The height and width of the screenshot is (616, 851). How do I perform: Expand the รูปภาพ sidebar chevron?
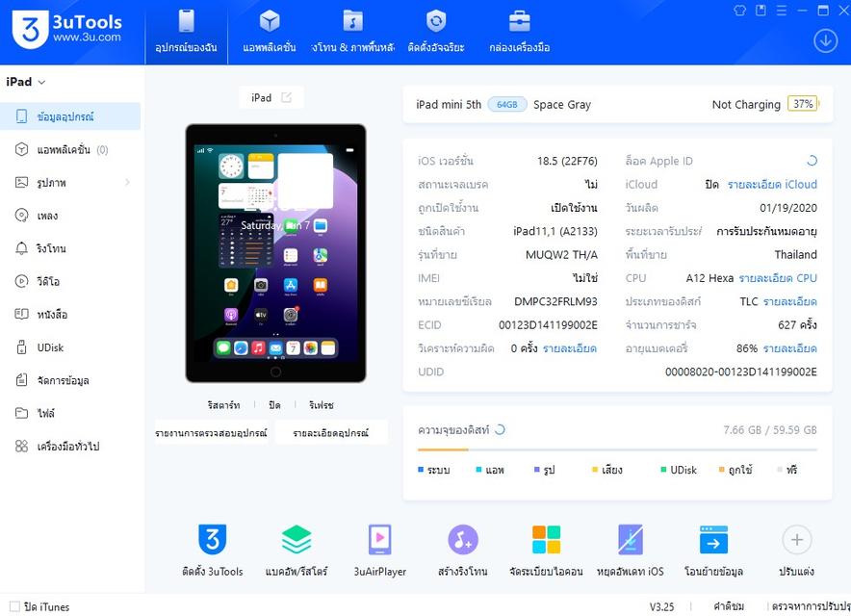[127, 182]
